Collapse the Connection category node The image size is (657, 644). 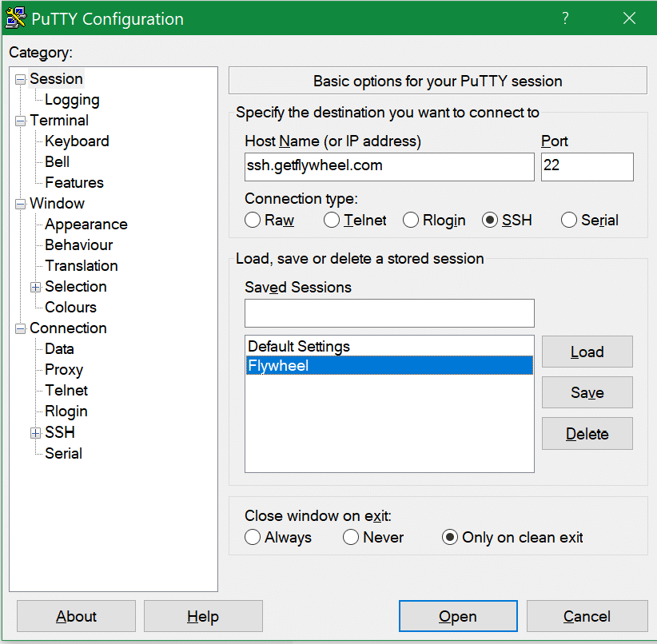(x=20, y=328)
